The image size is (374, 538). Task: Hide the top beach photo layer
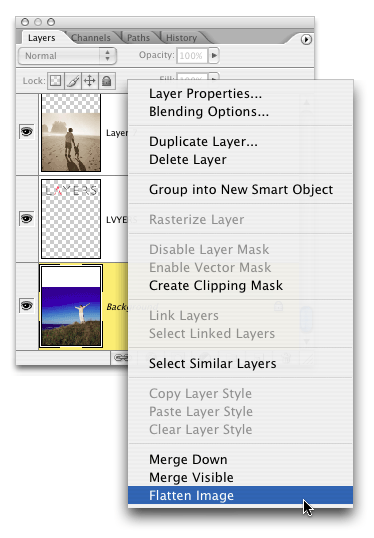[27, 131]
